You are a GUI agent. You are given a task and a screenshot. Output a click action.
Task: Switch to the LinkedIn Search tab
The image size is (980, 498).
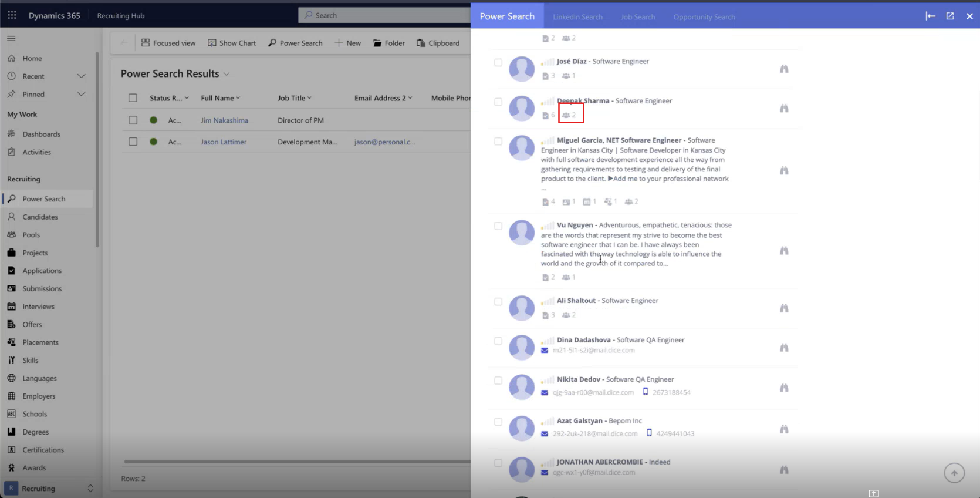point(577,16)
